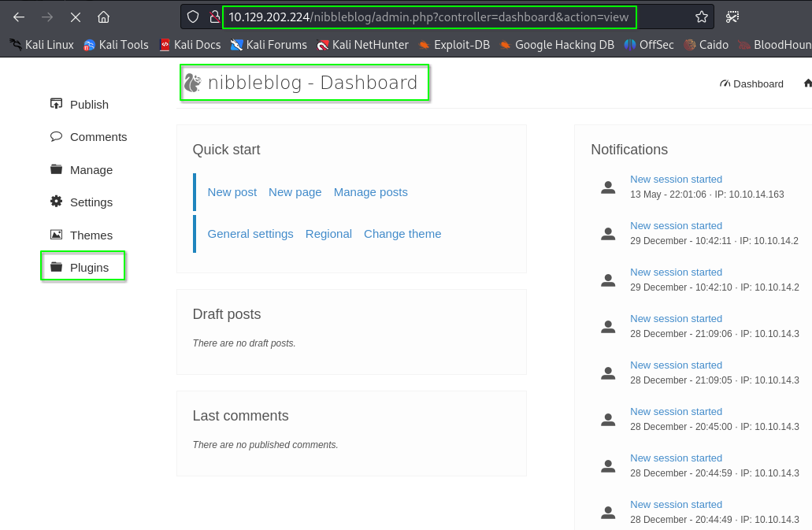Open the OffSec bookmark

tap(649, 45)
